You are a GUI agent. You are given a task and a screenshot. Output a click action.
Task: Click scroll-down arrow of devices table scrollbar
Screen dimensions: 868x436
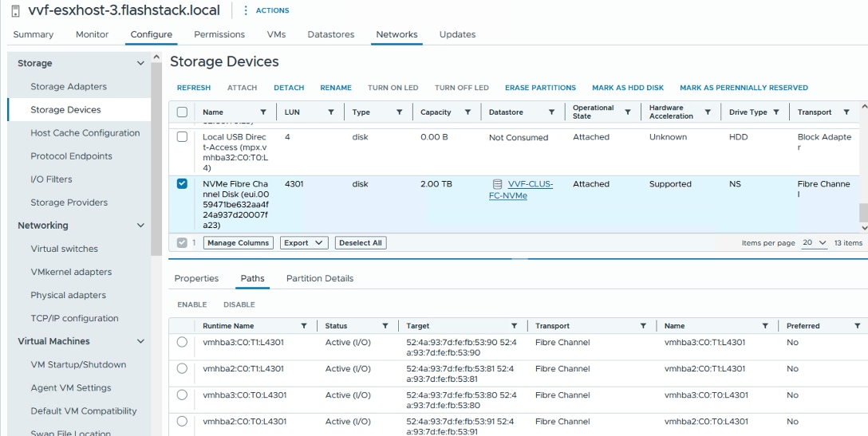pos(864,227)
